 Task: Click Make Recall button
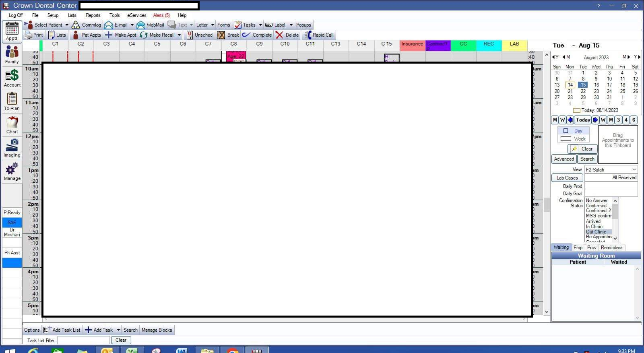158,35
